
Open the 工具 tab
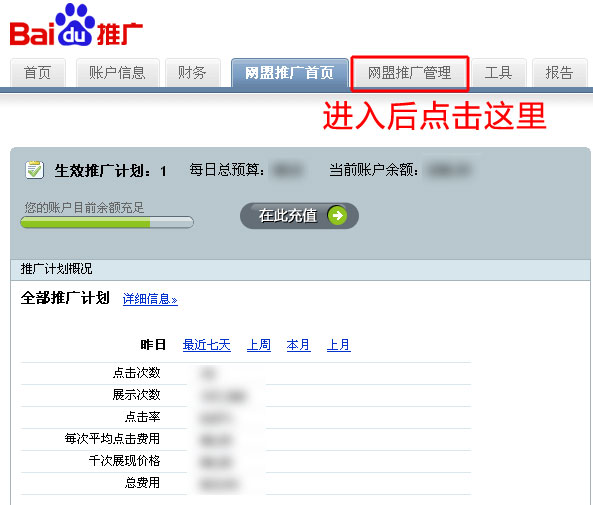tap(498, 73)
